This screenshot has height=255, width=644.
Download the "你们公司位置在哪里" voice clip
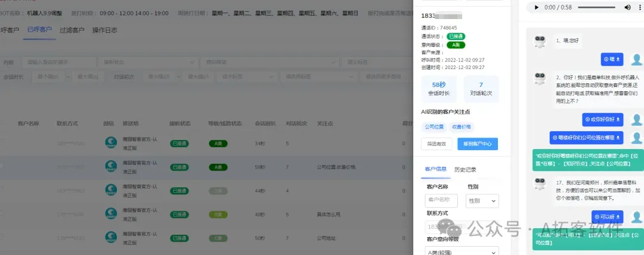pos(618,138)
